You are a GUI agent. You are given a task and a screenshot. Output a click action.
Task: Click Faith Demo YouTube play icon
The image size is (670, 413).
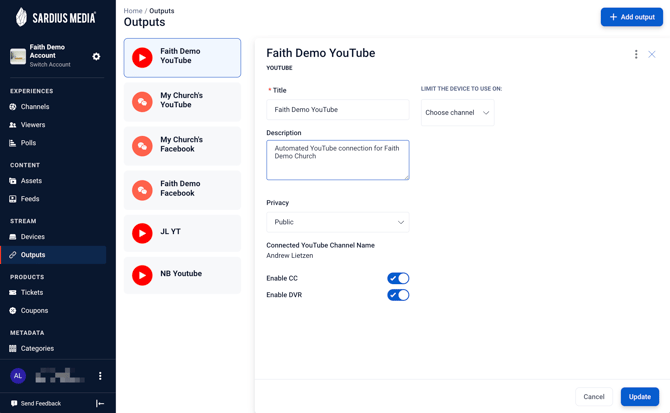click(142, 58)
